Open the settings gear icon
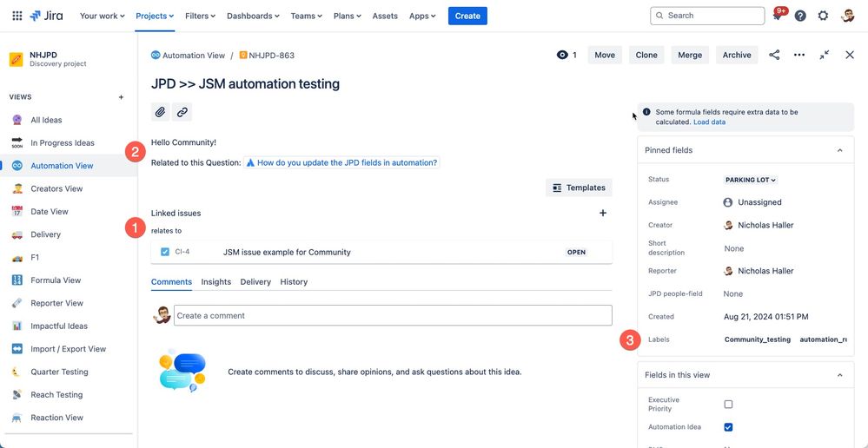 click(823, 16)
